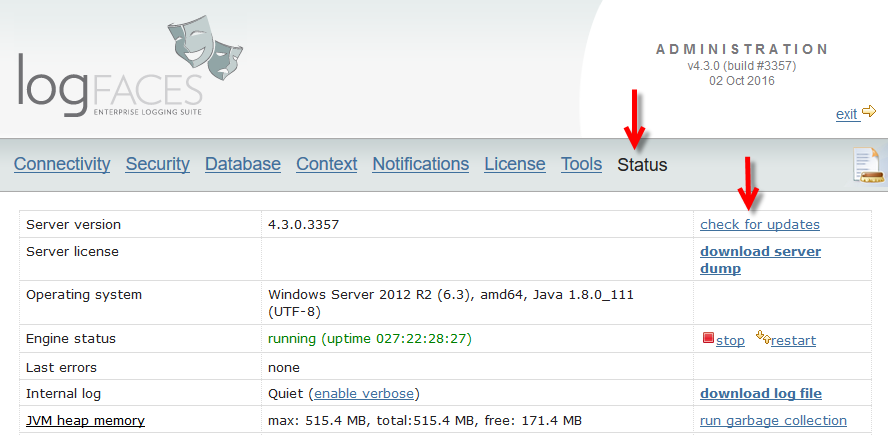Image resolution: width=888 pixels, height=436 pixels.
Task: Click enable verbose link
Action: coord(364,394)
